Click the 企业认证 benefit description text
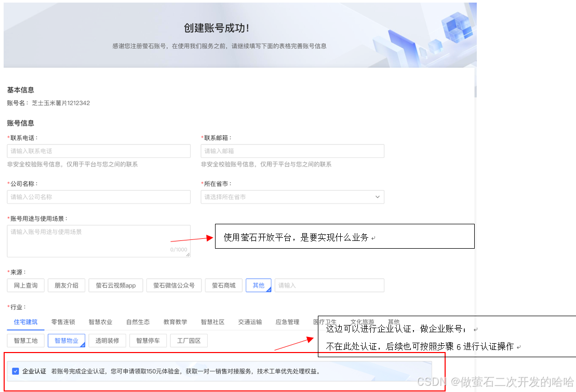 click(x=186, y=371)
